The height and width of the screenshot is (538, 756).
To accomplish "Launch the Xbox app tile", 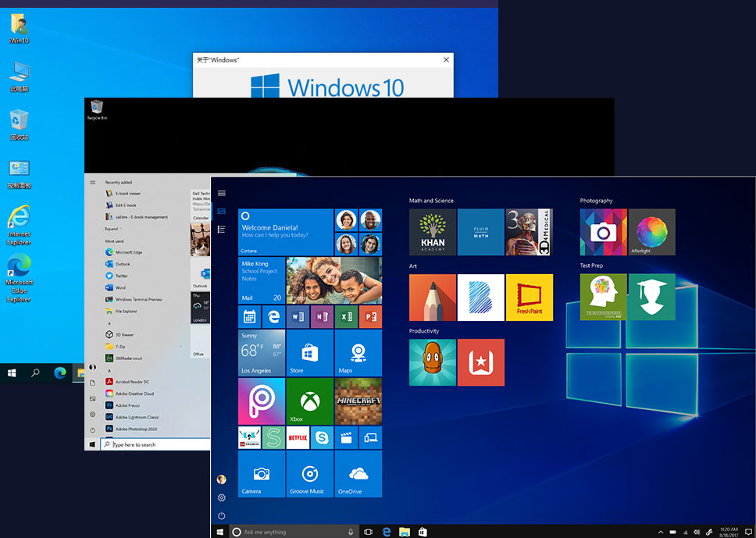I will pyautogui.click(x=309, y=401).
